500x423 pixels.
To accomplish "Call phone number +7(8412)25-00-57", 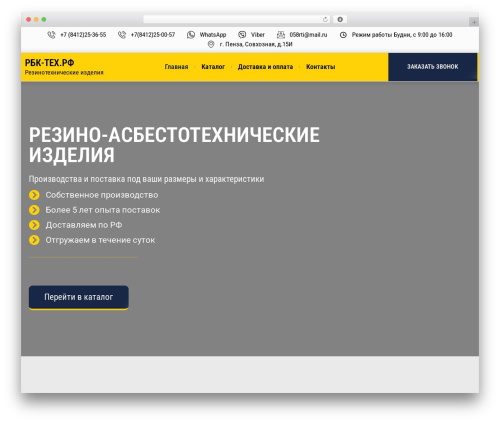I will pos(153,35).
